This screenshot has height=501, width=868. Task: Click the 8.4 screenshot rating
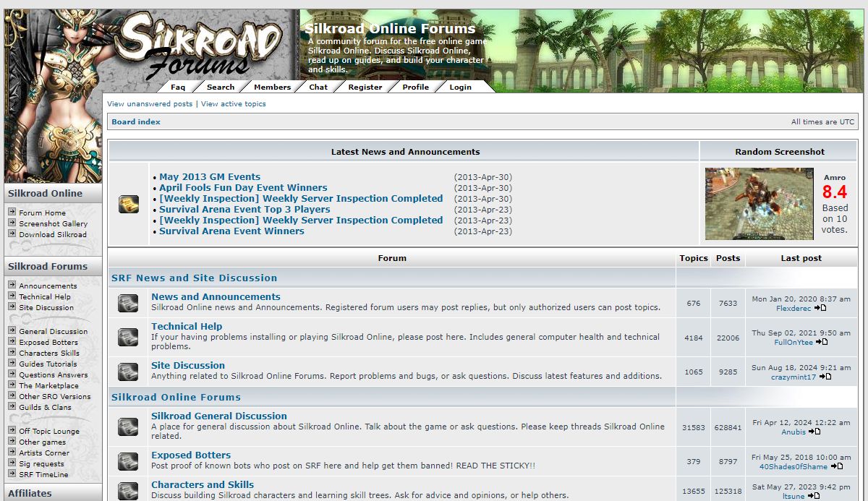coord(834,192)
